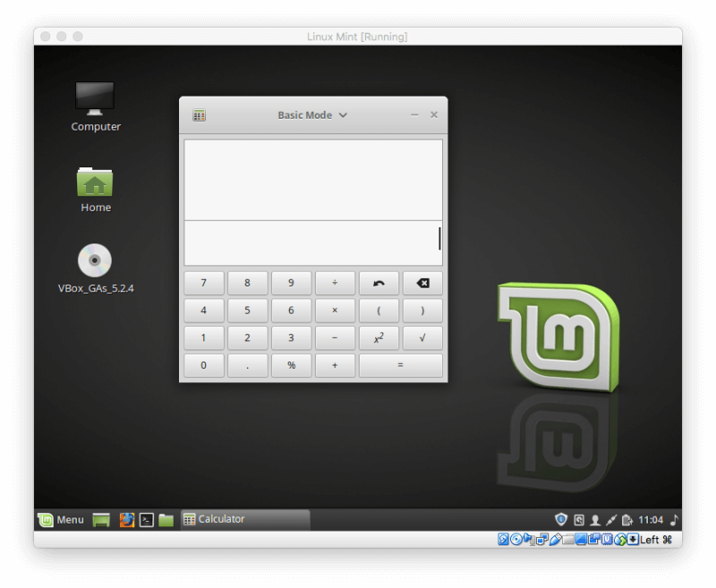This screenshot has height=588, width=716.
Task: Click the VirtualBox optical disc status icon
Action: point(516,540)
